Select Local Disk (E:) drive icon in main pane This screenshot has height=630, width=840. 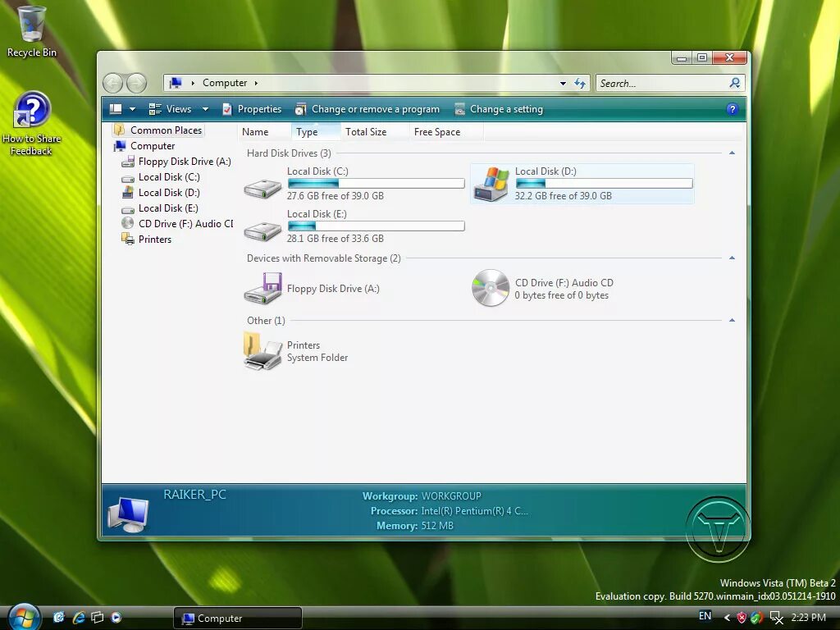[262, 231]
